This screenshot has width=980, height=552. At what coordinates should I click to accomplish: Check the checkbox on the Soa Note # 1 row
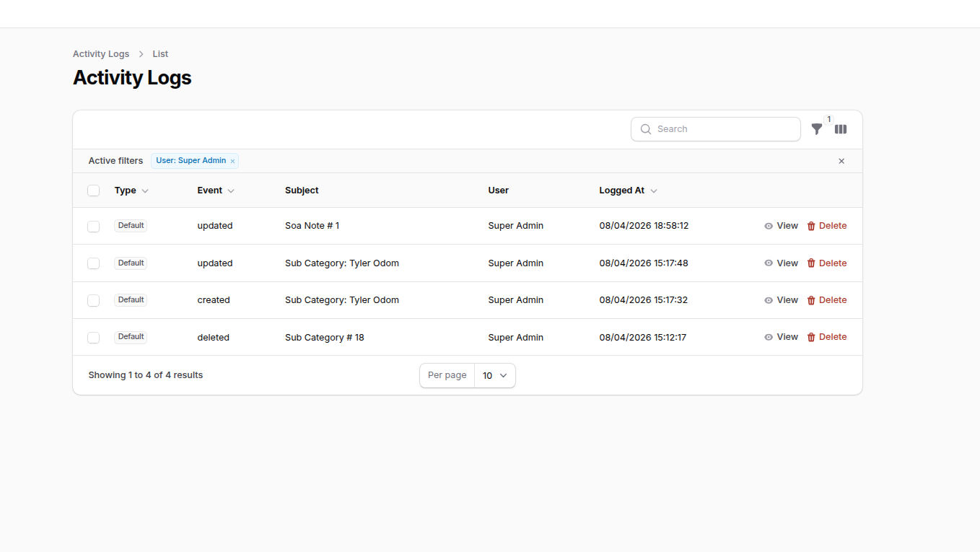coord(93,226)
